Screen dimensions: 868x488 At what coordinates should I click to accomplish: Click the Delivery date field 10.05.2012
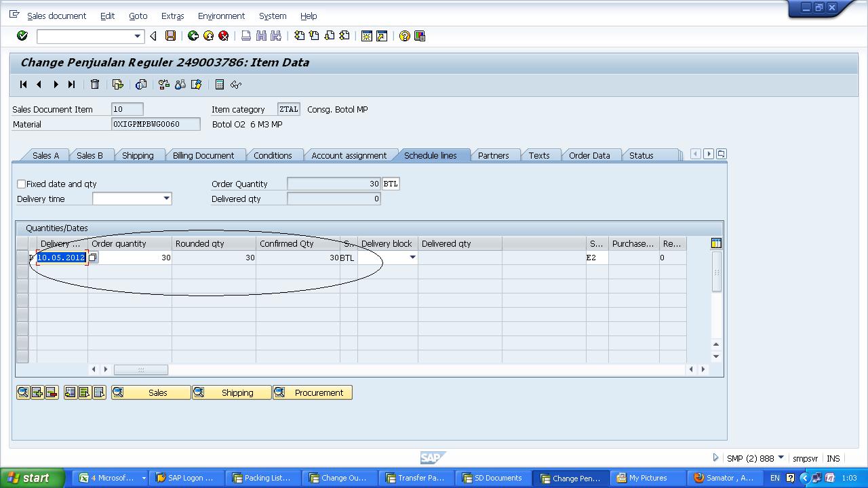point(62,258)
